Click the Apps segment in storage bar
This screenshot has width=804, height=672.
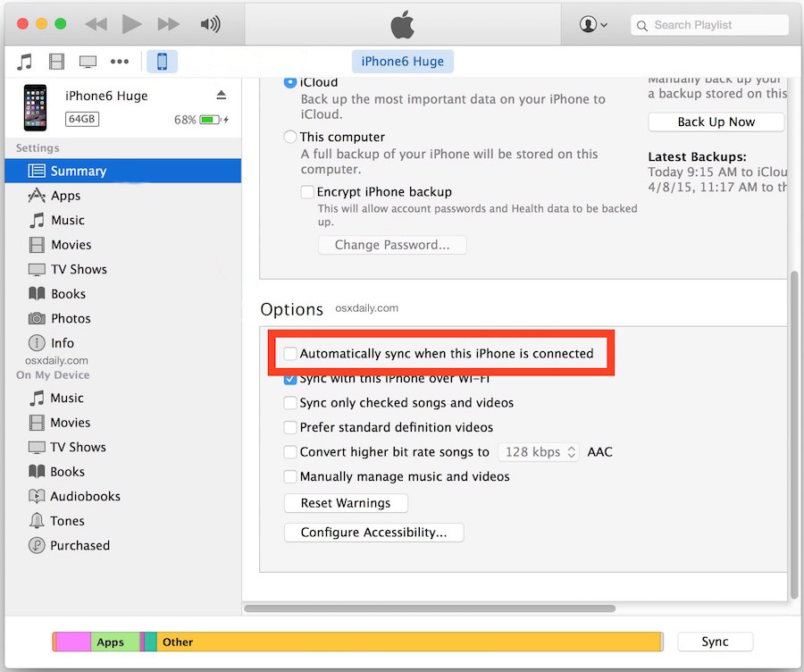click(x=111, y=642)
